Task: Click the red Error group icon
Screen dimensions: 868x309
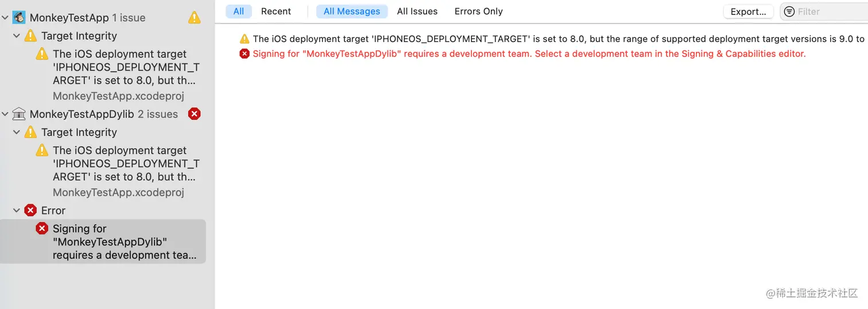Action: (x=30, y=210)
